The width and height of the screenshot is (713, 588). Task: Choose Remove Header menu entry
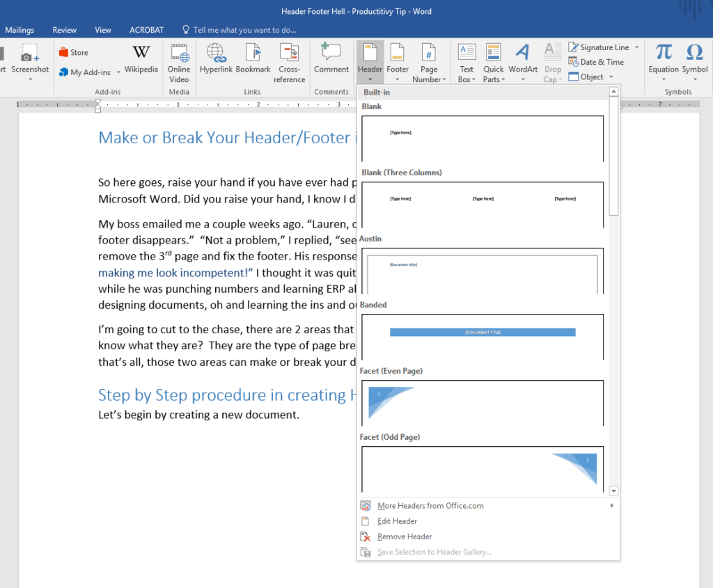pyautogui.click(x=488, y=537)
